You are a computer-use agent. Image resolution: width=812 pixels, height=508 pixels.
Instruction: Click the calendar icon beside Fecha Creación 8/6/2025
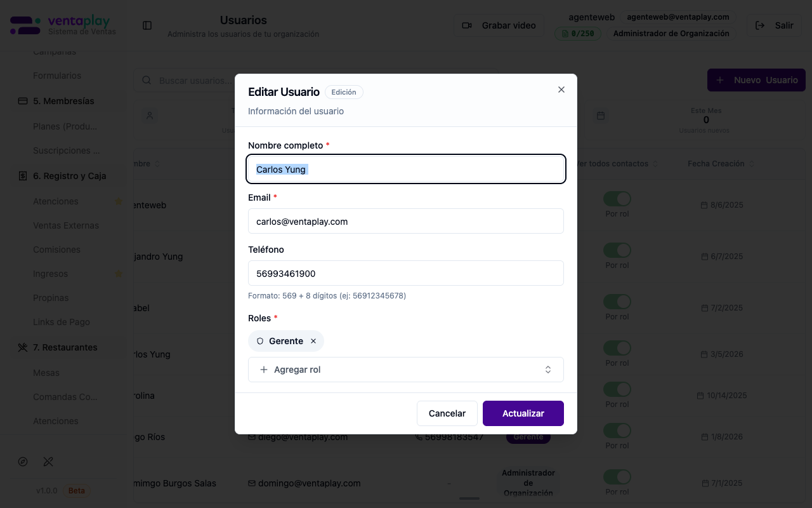point(703,204)
